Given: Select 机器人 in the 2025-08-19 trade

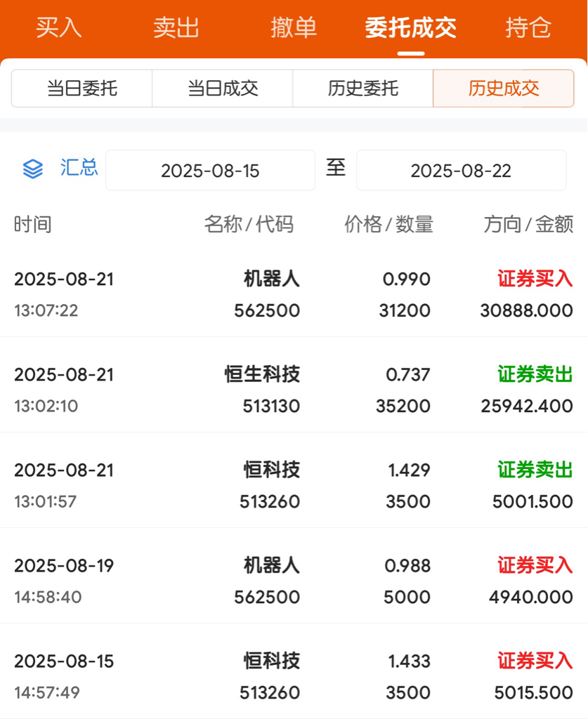Looking at the screenshot, I should [x=272, y=565].
